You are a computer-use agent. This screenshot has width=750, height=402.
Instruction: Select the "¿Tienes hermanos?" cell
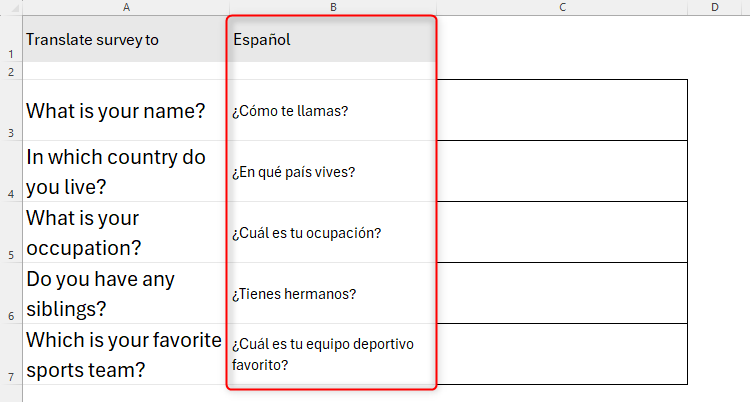click(x=332, y=294)
